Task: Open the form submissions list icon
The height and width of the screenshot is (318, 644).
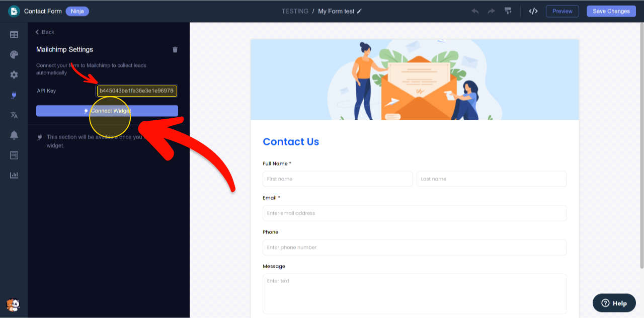Action: (x=14, y=155)
